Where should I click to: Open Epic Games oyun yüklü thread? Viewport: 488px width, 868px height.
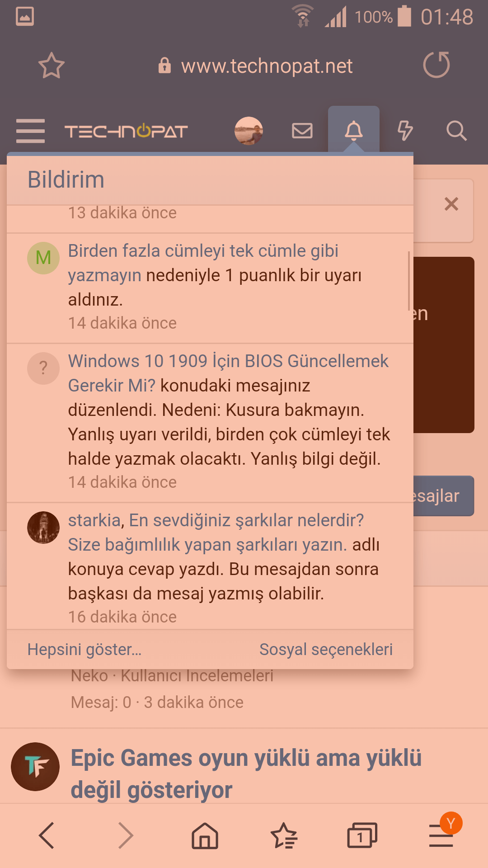click(246, 774)
